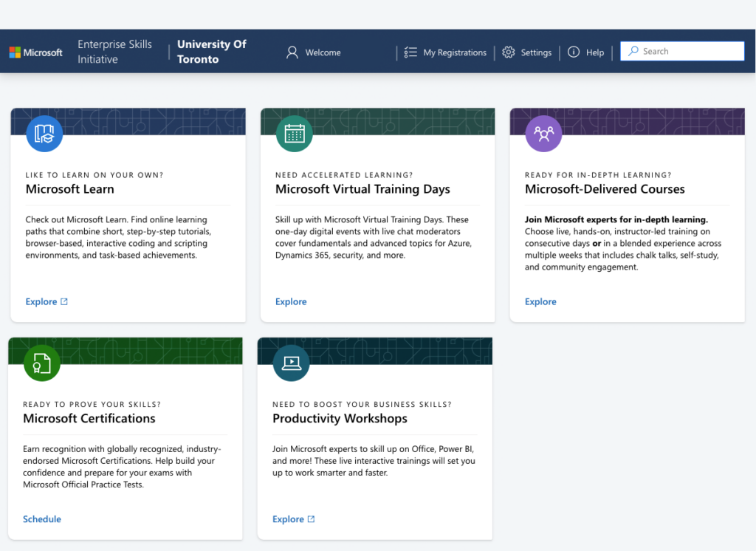
Task: Click the Microsoft Certifications certificate icon
Action: [42, 363]
